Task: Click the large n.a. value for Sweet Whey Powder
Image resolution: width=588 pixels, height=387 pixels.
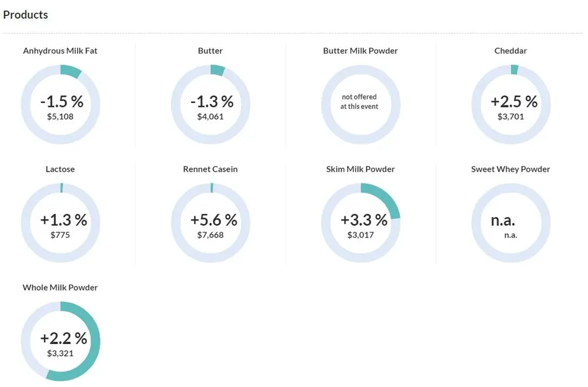Action: (503, 221)
